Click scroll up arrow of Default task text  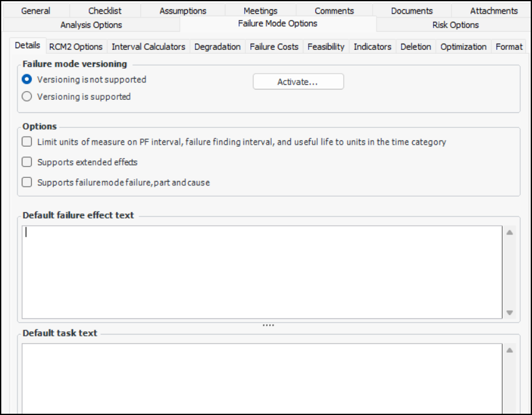(x=510, y=350)
